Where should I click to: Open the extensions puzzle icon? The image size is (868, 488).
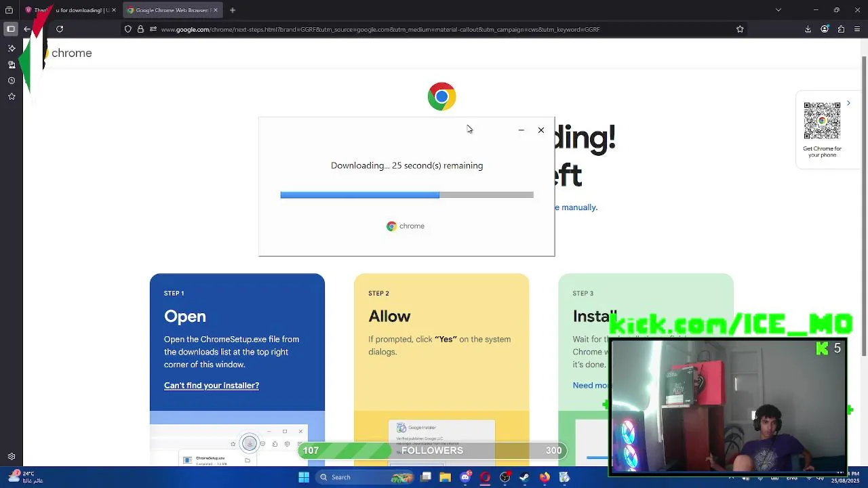click(x=841, y=29)
